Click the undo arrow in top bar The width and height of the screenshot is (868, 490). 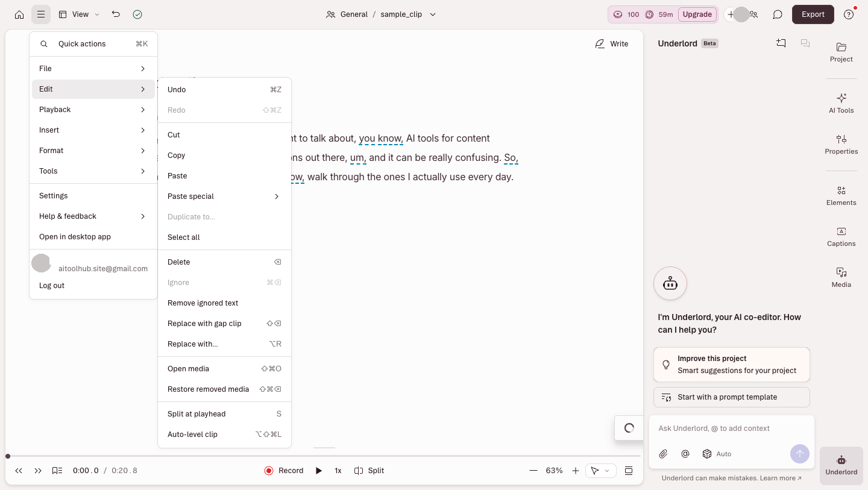click(x=116, y=14)
